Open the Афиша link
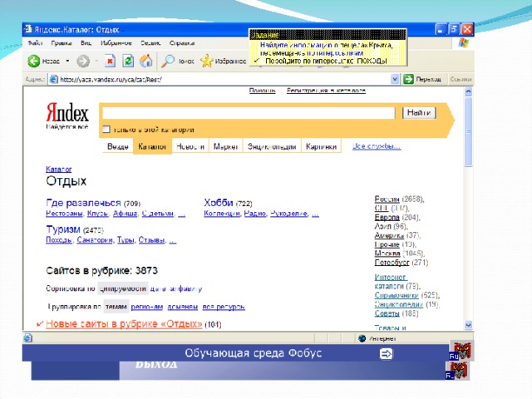This screenshot has width=532, height=399. coord(126,214)
